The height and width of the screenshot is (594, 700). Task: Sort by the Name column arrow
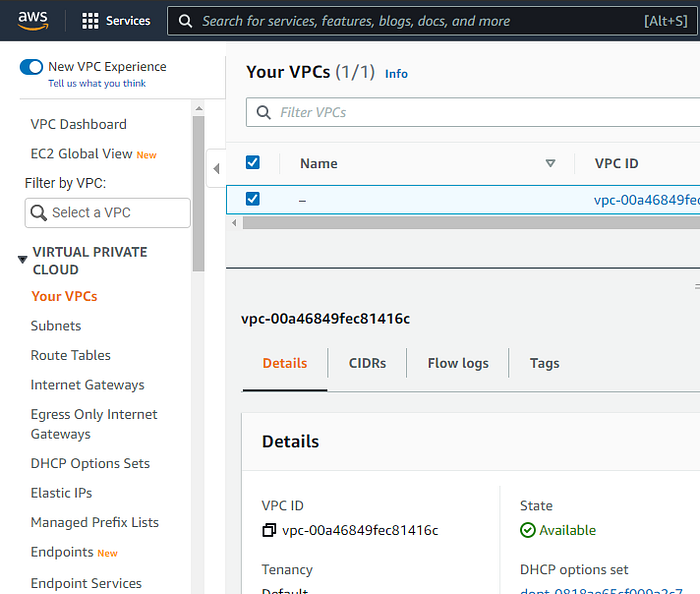[550, 163]
